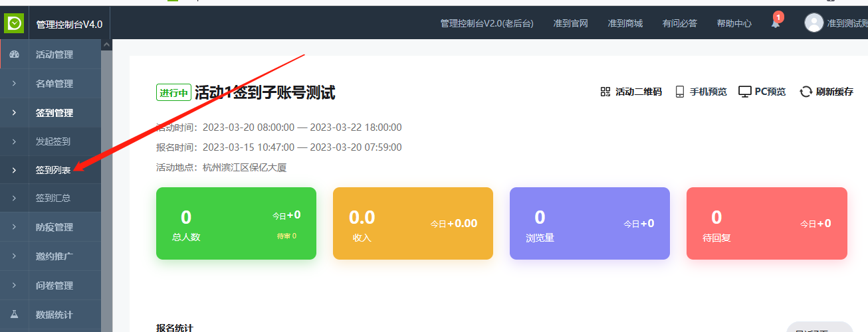Click the 活动1签到子账号测试 title

tap(265, 93)
